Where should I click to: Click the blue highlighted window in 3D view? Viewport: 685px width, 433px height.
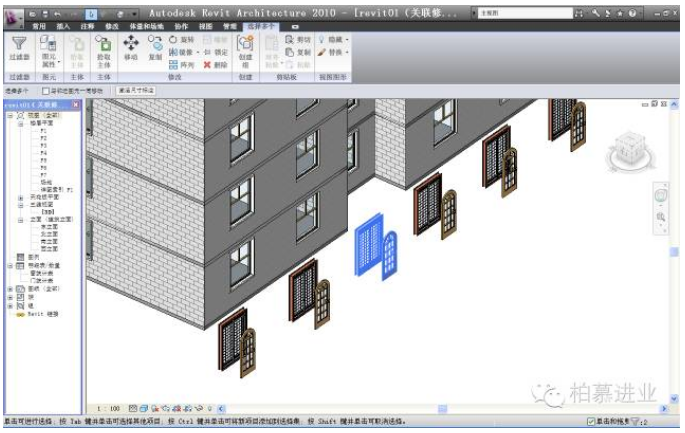coord(373,245)
